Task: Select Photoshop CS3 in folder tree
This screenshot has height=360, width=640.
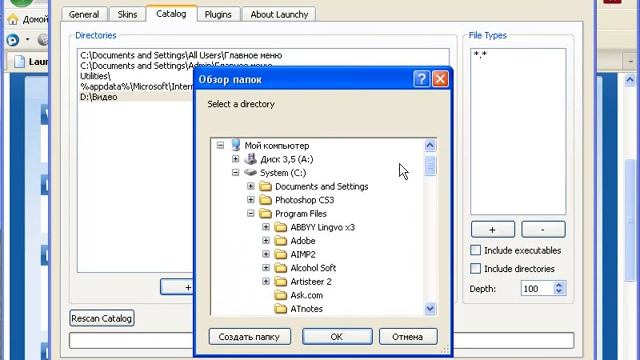Action: [304, 200]
